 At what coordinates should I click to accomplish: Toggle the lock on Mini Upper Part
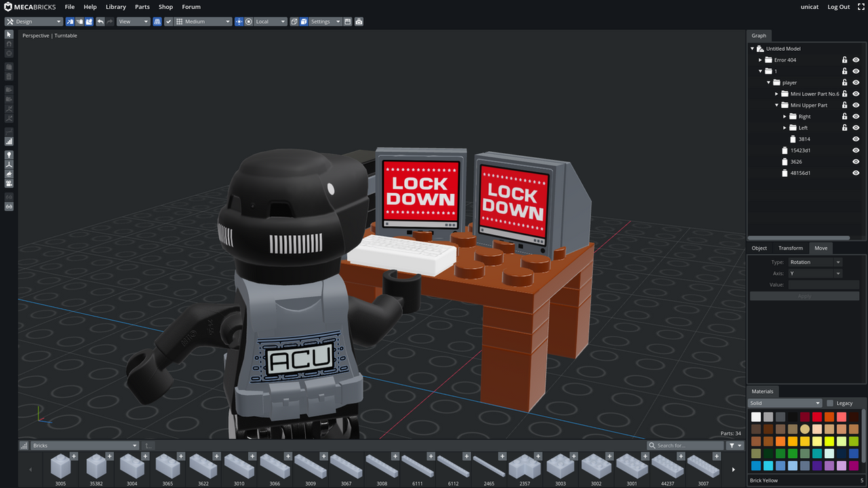click(844, 105)
